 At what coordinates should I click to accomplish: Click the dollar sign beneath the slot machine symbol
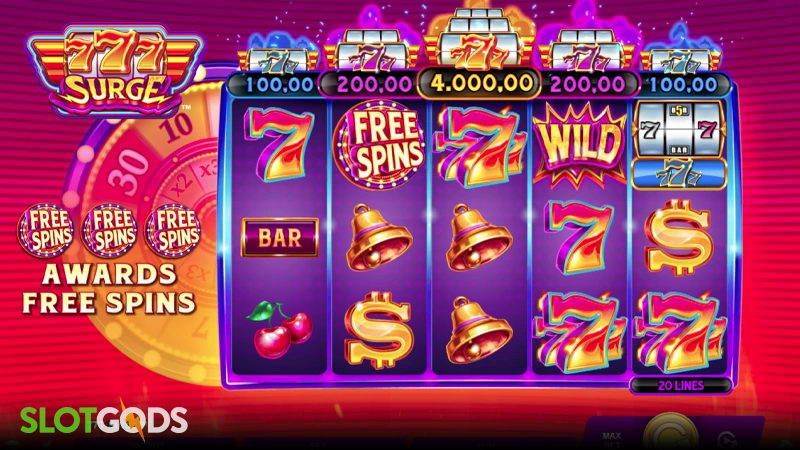click(x=679, y=237)
